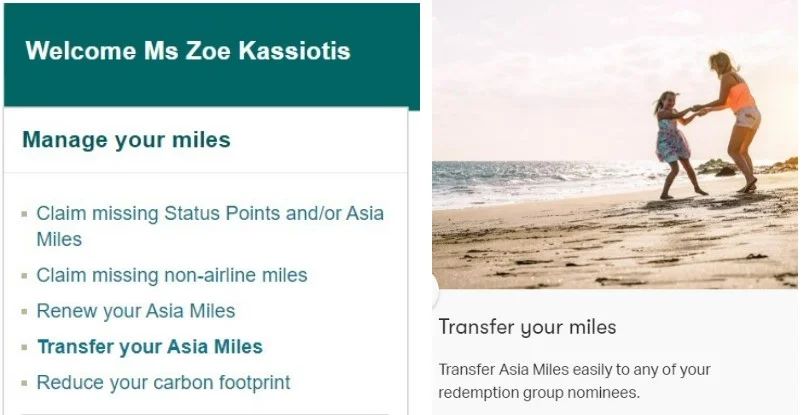Image resolution: width=804 pixels, height=415 pixels.
Task: Click the child in the beach photo
Action: pos(675,138)
